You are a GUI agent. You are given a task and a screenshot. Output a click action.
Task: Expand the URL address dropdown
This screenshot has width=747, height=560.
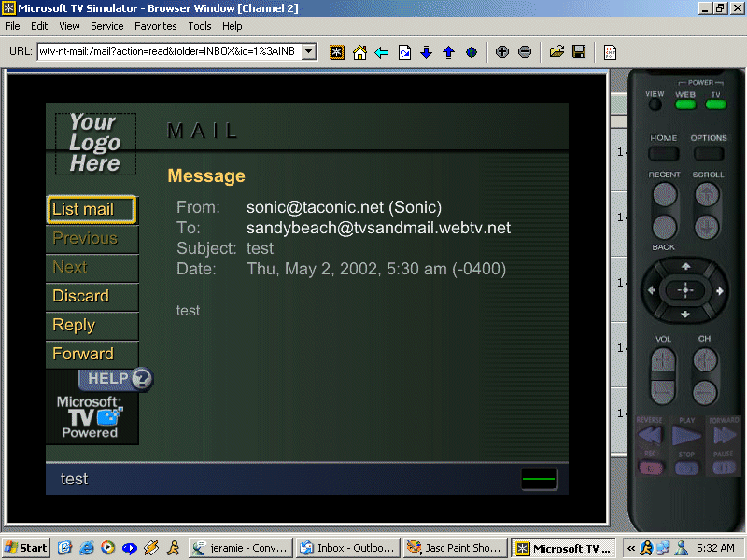tap(310, 52)
